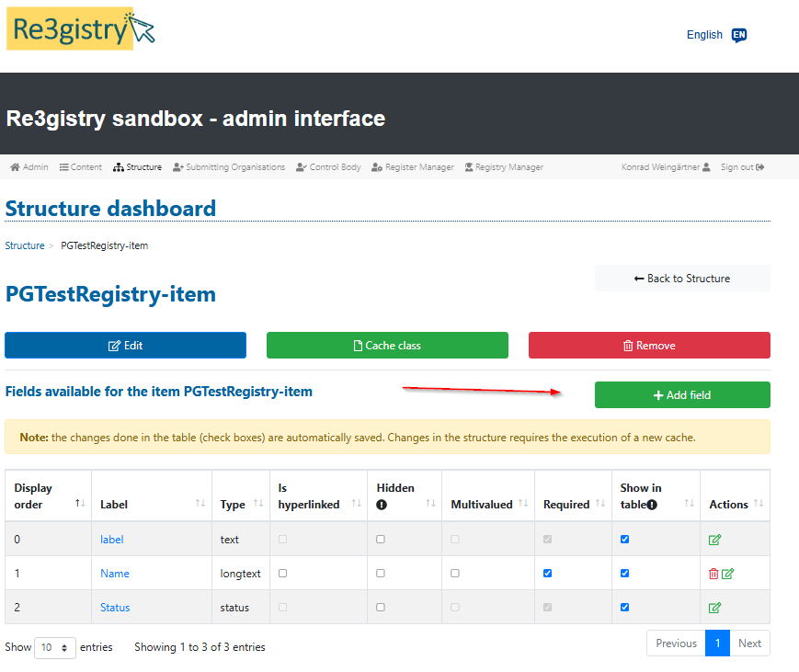Click the Re3gistry logo
The width and height of the screenshot is (799, 672).
pos(81,29)
